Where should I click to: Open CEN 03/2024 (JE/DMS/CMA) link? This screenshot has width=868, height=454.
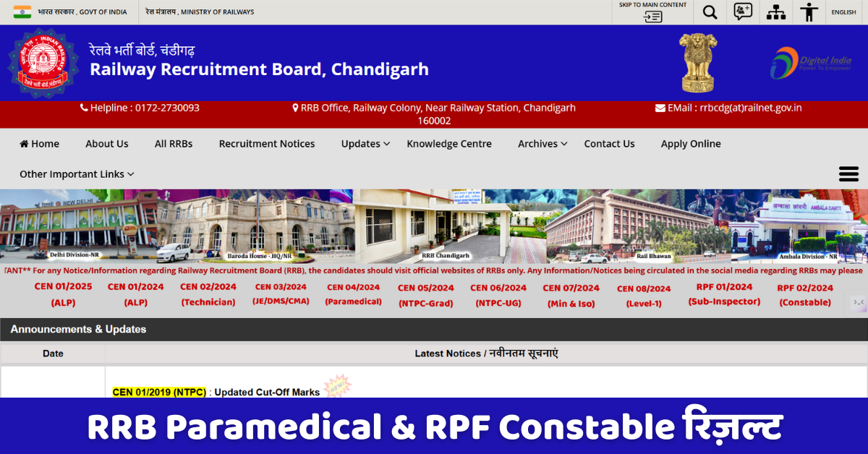tap(282, 294)
